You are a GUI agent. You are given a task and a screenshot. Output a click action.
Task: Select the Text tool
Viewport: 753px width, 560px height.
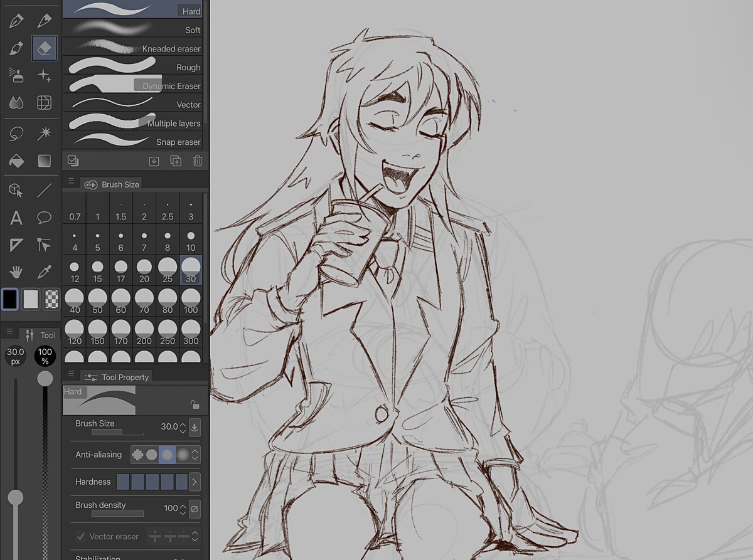(x=16, y=218)
